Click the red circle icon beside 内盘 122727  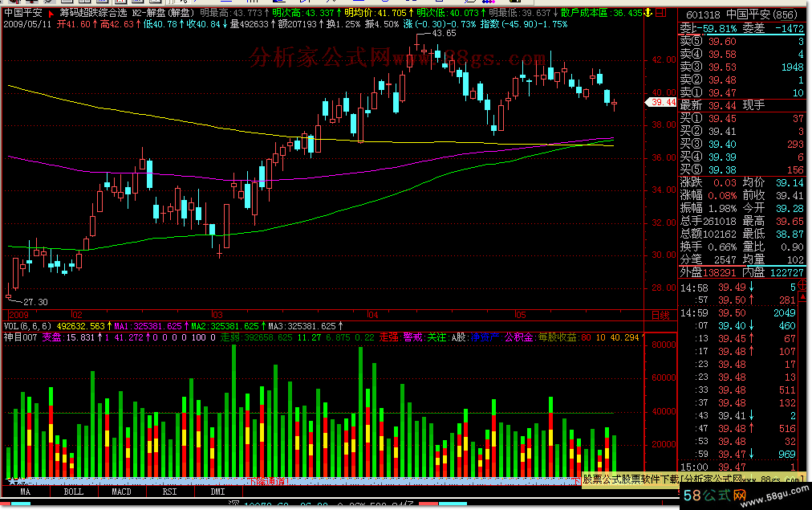(x=802, y=284)
